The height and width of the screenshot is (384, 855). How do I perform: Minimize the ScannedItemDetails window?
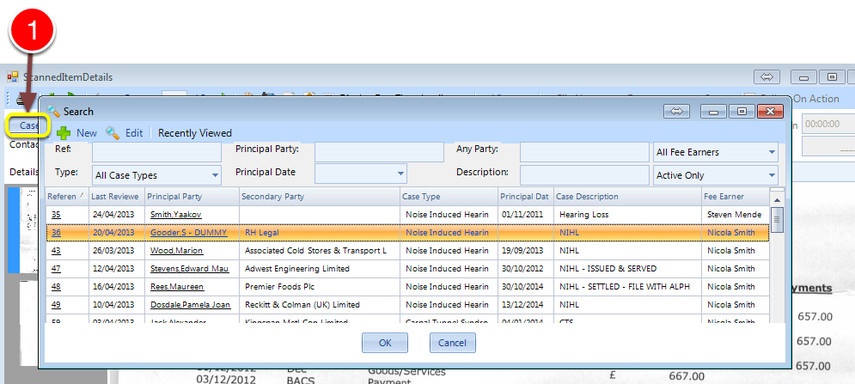[803, 77]
